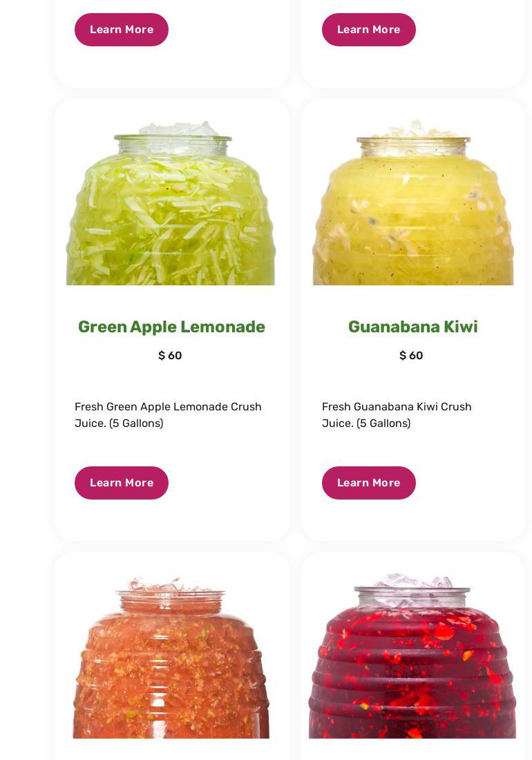Open Learn More in card above Green Apple Lemonade
This screenshot has width=532, height=760.
[121, 30]
